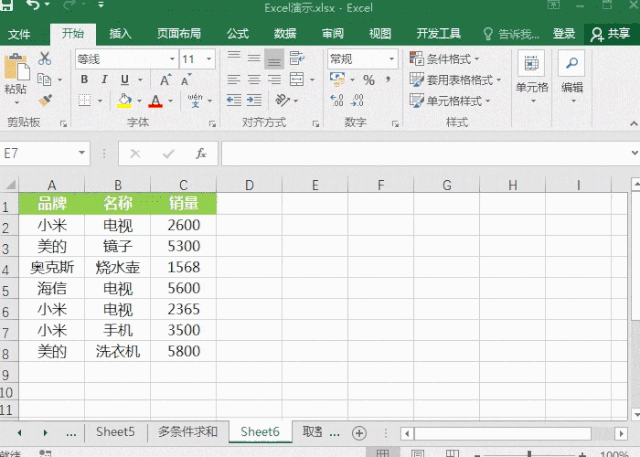Switch to the 页面布局 tab
This screenshot has height=457, width=640.
[179, 33]
